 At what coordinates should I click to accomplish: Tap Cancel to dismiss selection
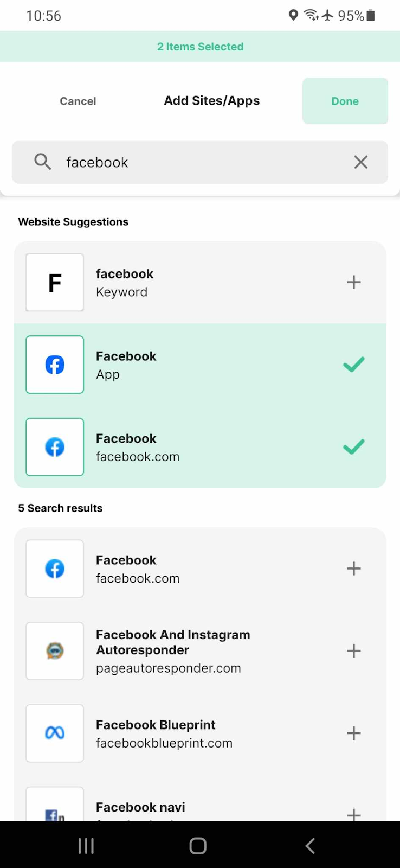[x=78, y=101]
